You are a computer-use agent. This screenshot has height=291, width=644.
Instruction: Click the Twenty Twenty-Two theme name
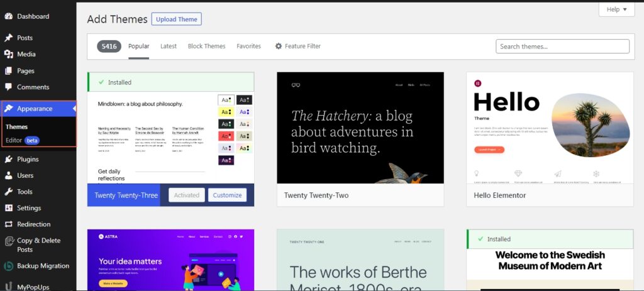316,195
